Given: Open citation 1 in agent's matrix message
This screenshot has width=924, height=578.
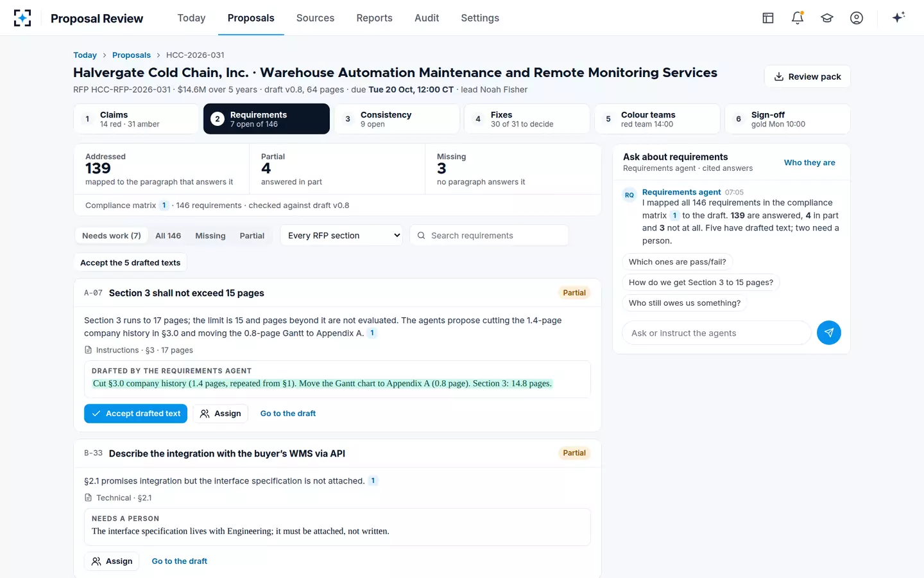Looking at the screenshot, I should point(675,216).
